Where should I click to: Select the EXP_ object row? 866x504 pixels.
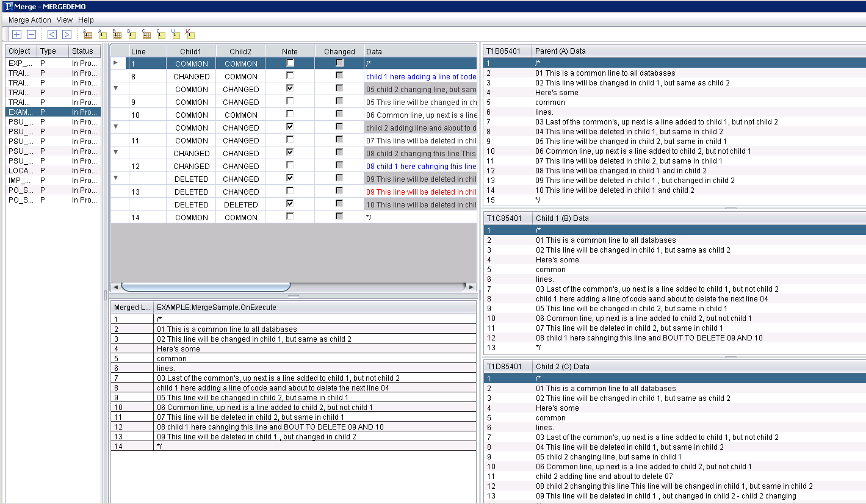pyautogui.click(x=53, y=63)
